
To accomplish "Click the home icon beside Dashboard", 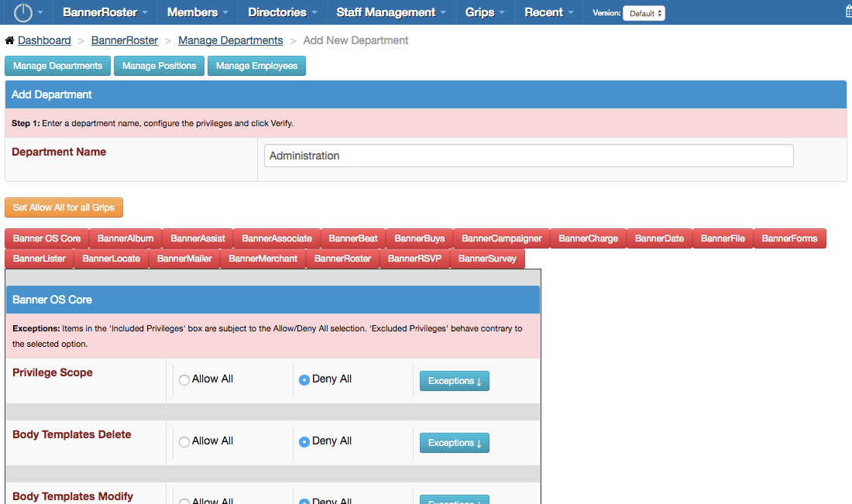I will 9,40.
